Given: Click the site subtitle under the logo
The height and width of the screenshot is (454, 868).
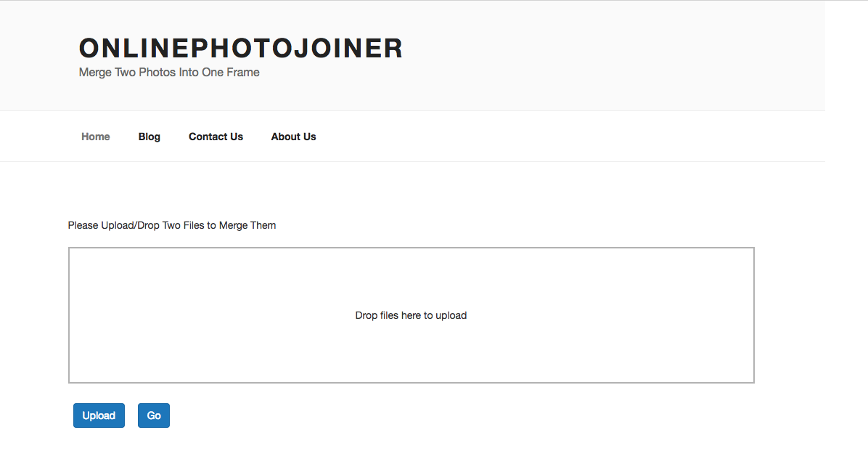Looking at the screenshot, I should point(169,73).
